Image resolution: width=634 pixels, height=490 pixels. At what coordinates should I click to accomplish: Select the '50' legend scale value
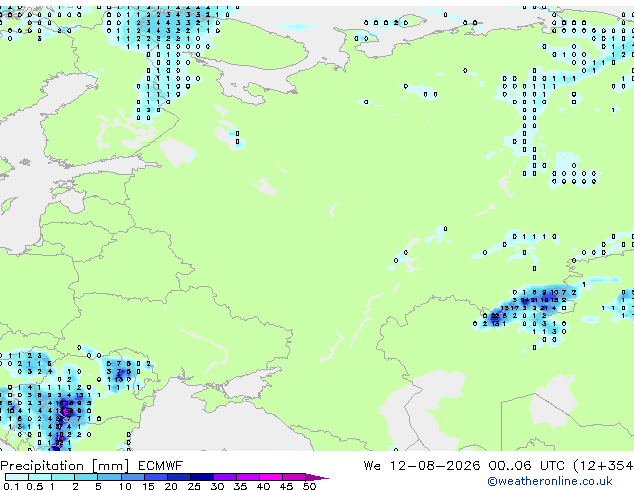pos(309,486)
